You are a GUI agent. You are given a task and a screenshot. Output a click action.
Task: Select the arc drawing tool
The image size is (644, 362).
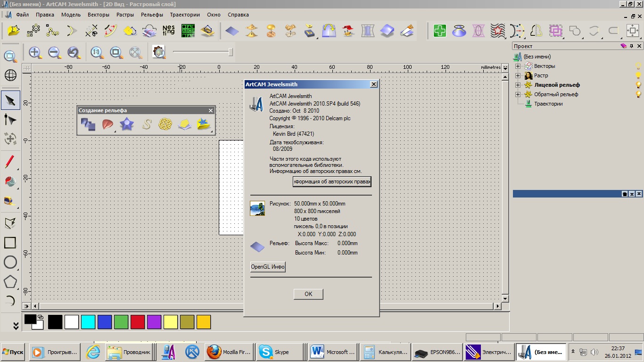[10, 301]
